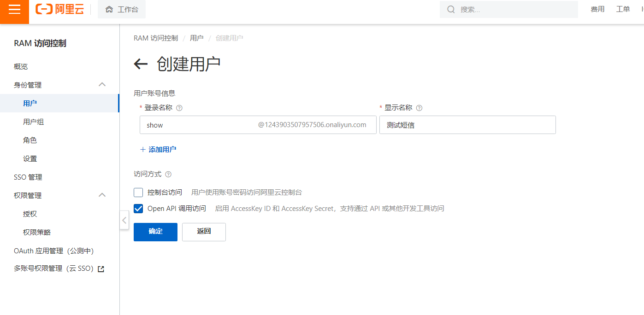Image resolution: width=644 pixels, height=315 pixels.
Task: Click the 确定 confirm button
Action: point(155,232)
